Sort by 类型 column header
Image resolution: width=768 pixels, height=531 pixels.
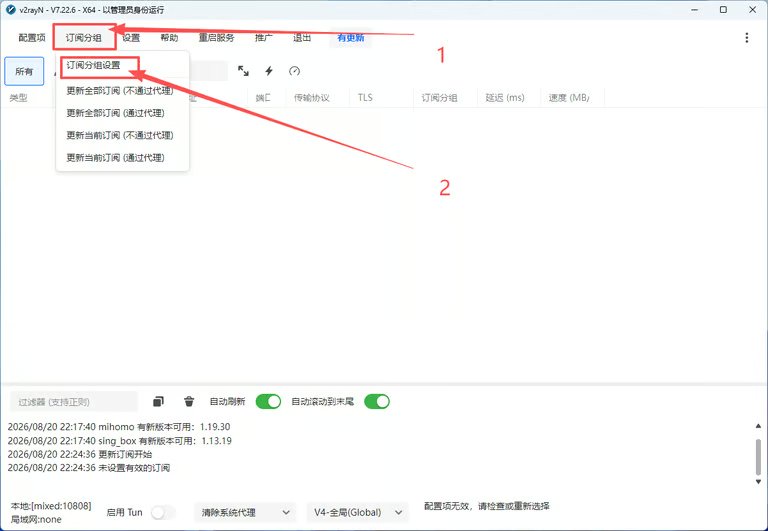click(19, 98)
